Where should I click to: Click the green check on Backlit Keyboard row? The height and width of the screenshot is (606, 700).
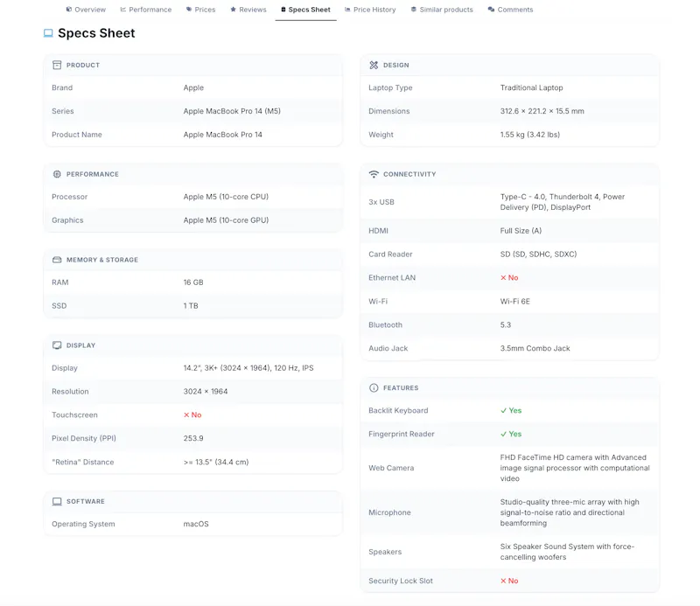click(504, 410)
